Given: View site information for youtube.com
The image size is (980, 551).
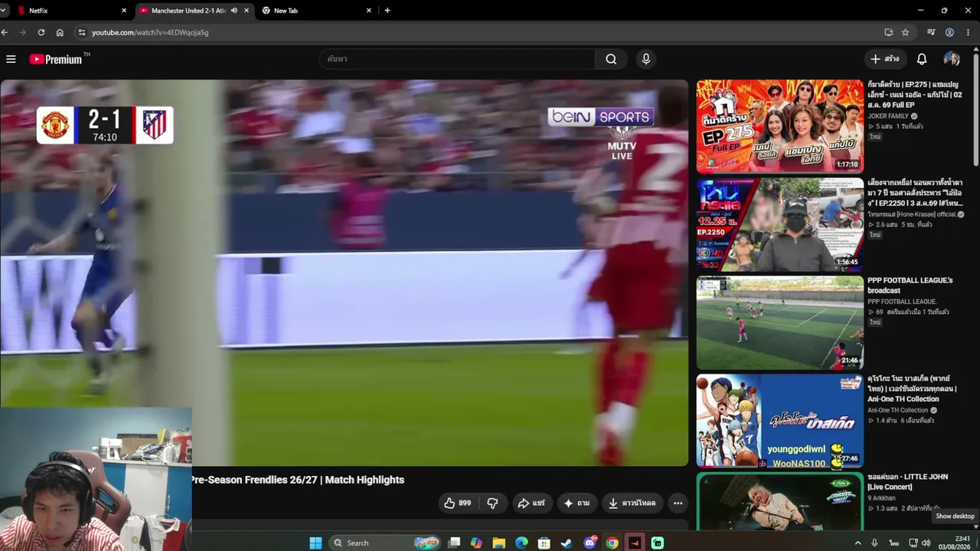Looking at the screenshot, I should point(82,32).
